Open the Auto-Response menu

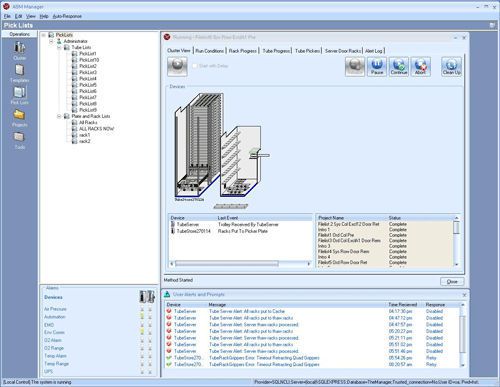[x=67, y=16]
